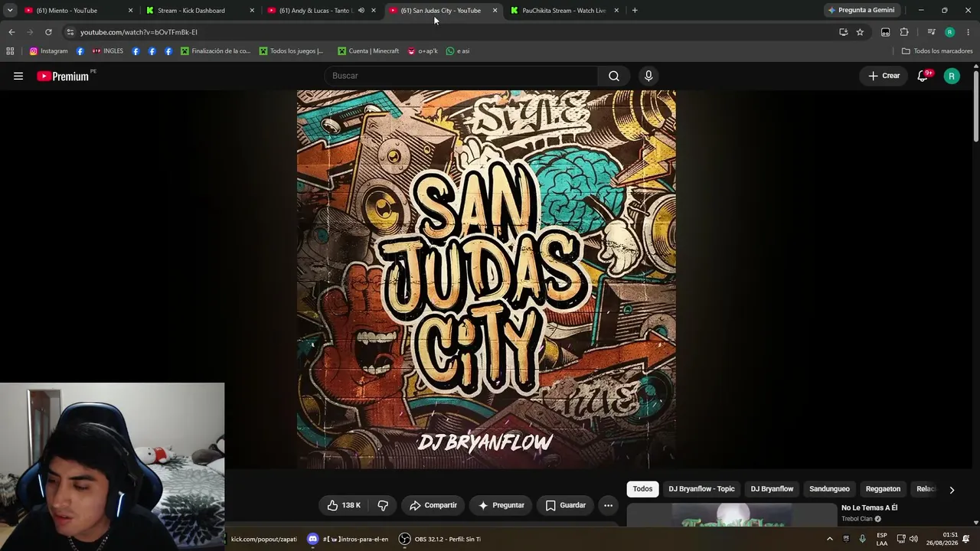Screen dimensions: 980x551
Task: Open the Todos los juegos bookmark
Action: (291, 51)
